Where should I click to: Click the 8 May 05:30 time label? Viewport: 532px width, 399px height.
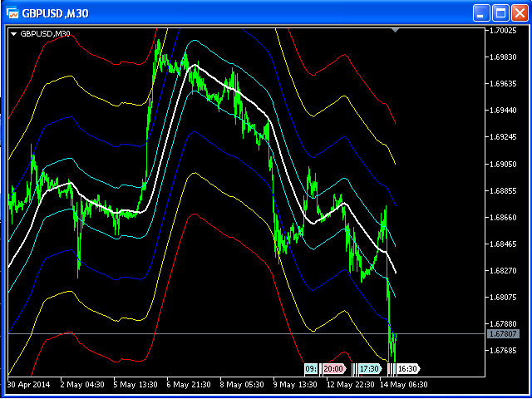point(242,385)
